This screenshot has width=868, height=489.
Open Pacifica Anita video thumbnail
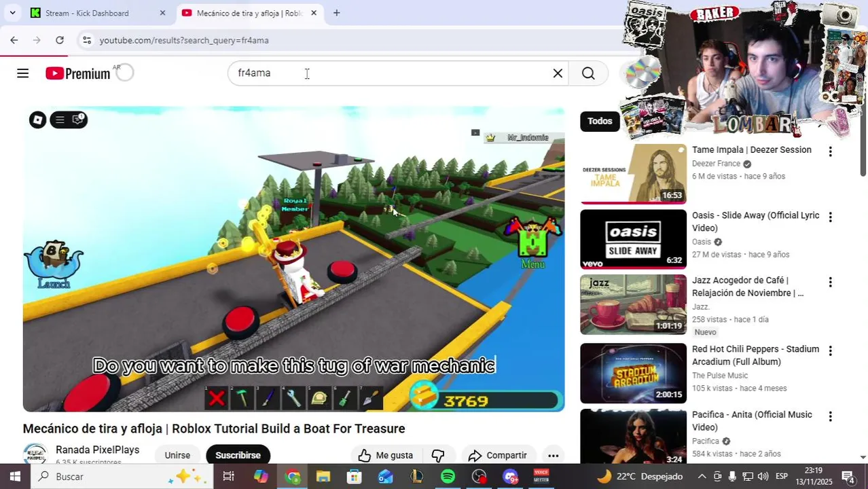click(633, 436)
